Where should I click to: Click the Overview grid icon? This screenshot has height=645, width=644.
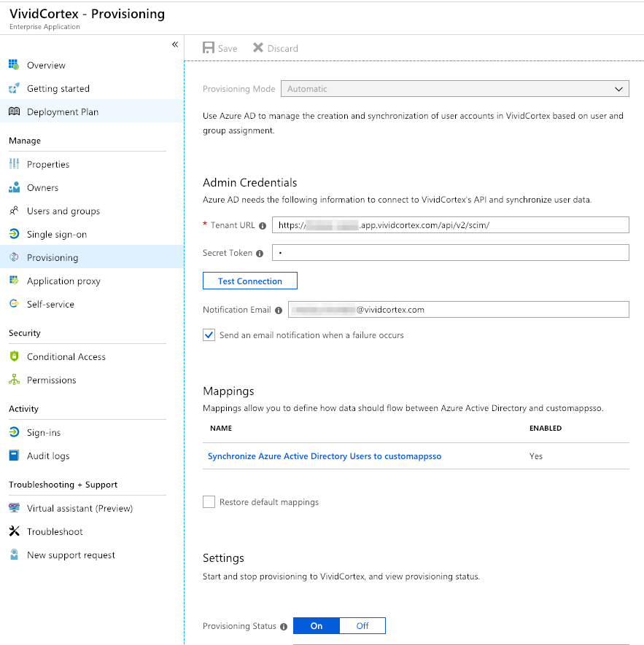click(14, 65)
